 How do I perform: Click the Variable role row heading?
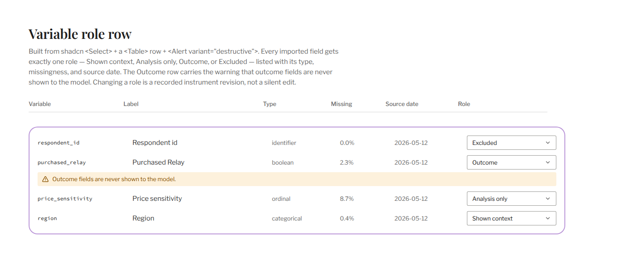[80, 34]
